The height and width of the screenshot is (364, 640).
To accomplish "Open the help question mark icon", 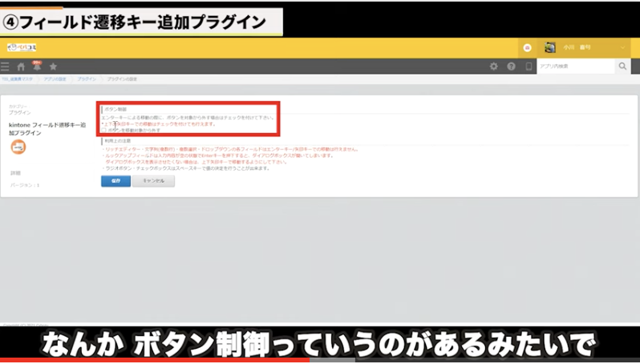I will pos(511,67).
